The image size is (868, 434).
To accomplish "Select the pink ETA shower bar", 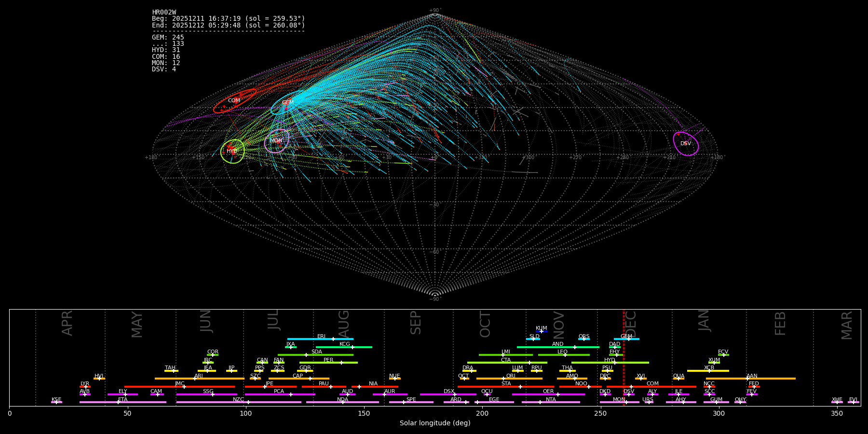I will (123, 402).
